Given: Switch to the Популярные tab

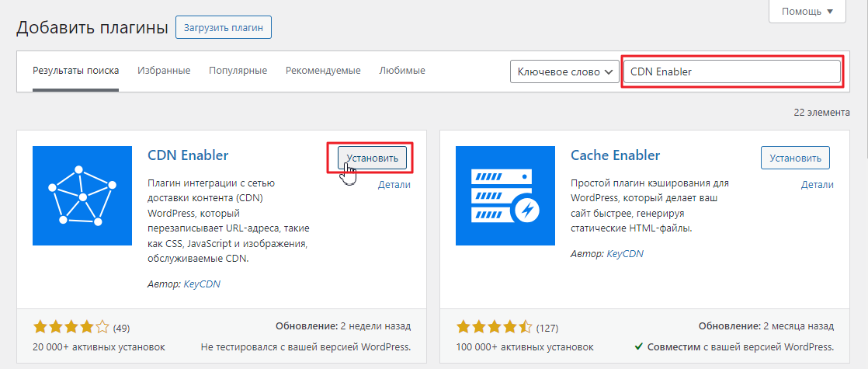Looking at the screenshot, I should pyautogui.click(x=238, y=71).
